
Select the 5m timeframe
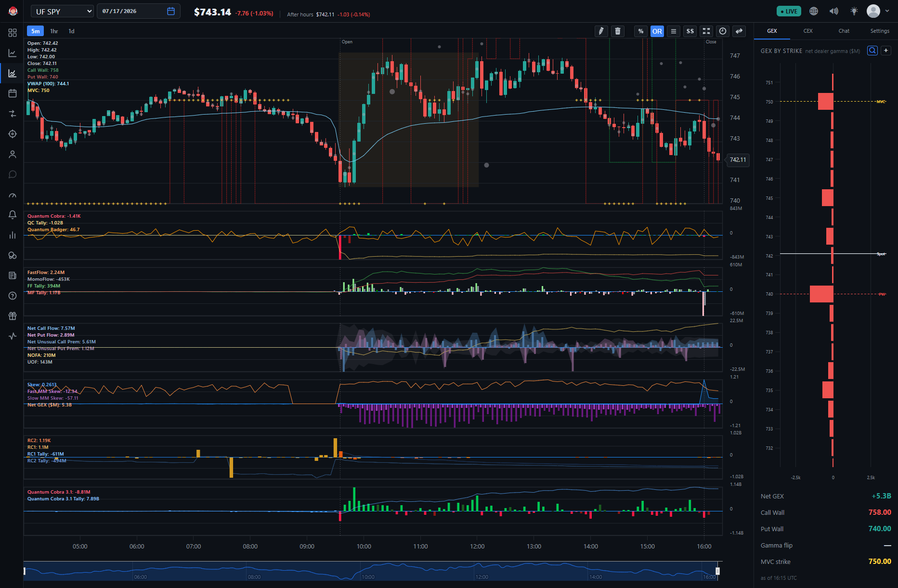pyautogui.click(x=36, y=31)
